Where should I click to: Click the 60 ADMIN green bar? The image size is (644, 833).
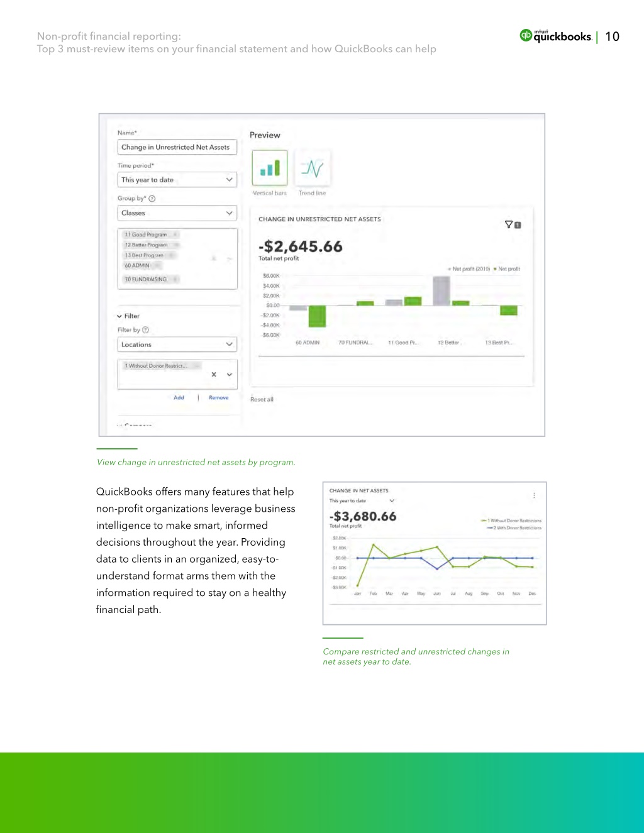click(x=317, y=316)
